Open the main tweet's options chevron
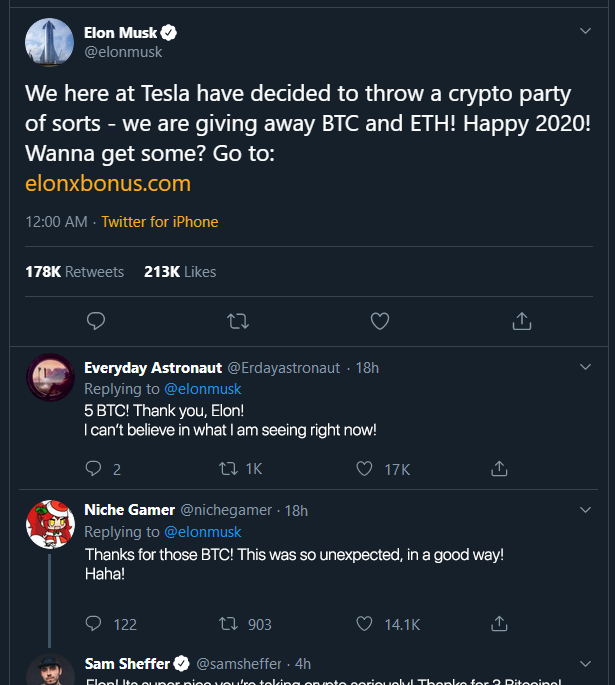 tap(587, 31)
